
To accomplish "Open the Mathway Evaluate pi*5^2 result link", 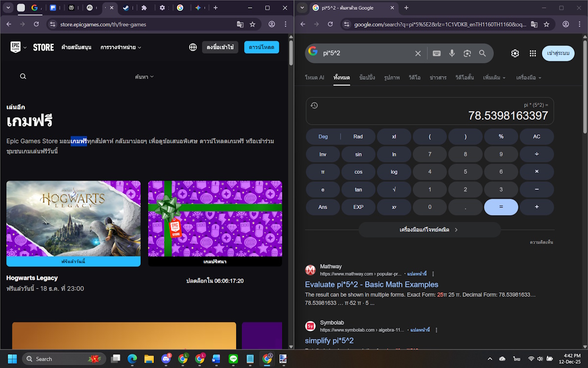I will 371,285.
